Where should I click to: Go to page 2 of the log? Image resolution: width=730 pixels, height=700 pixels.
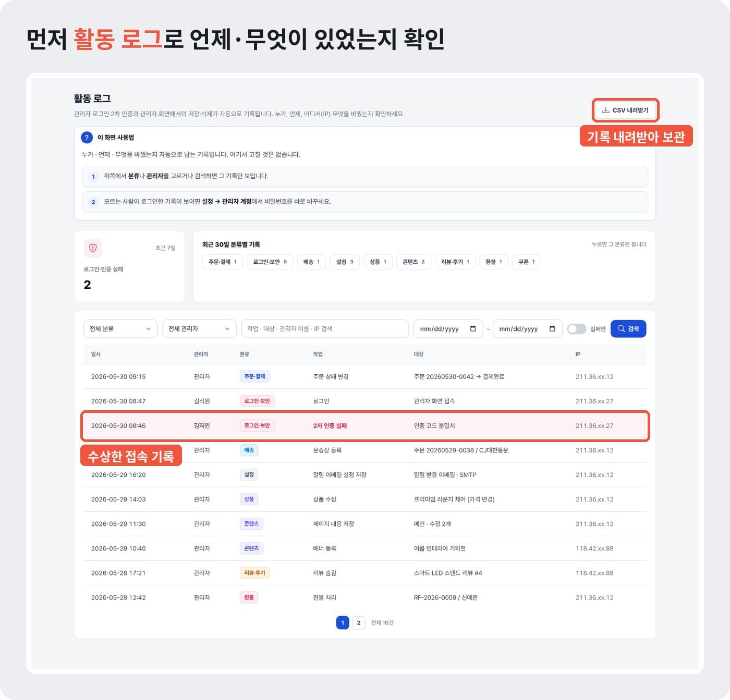(x=359, y=623)
